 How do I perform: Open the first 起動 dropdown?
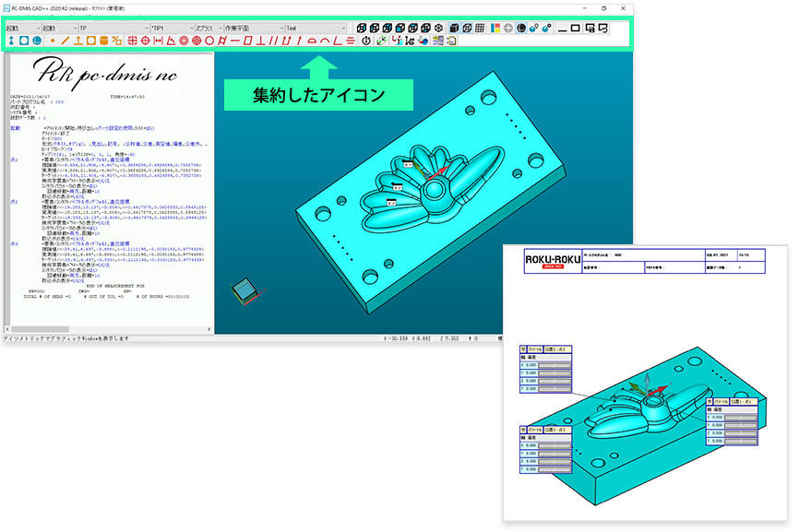[23, 28]
